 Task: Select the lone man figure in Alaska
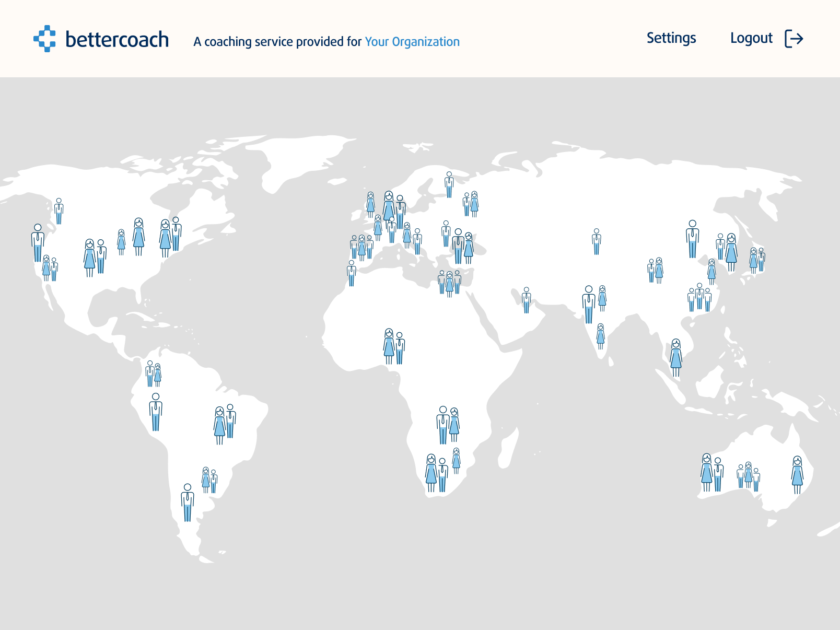pyautogui.click(x=59, y=212)
